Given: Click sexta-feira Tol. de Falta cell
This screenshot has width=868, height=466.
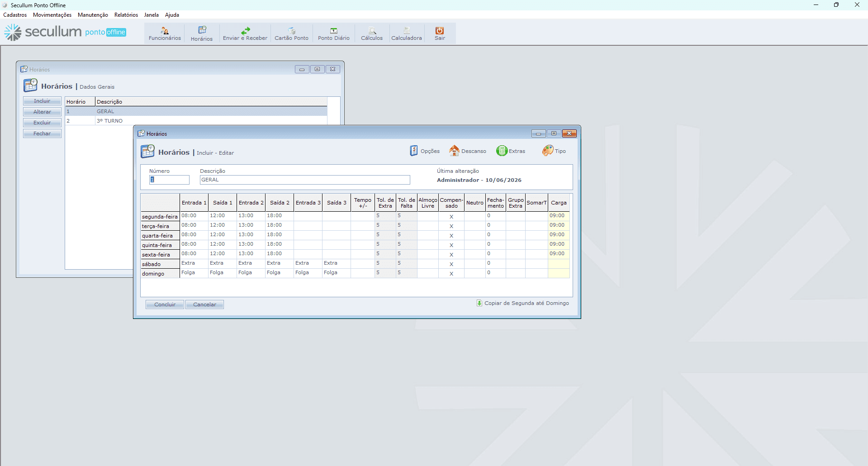Looking at the screenshot, I should (407, 254).
